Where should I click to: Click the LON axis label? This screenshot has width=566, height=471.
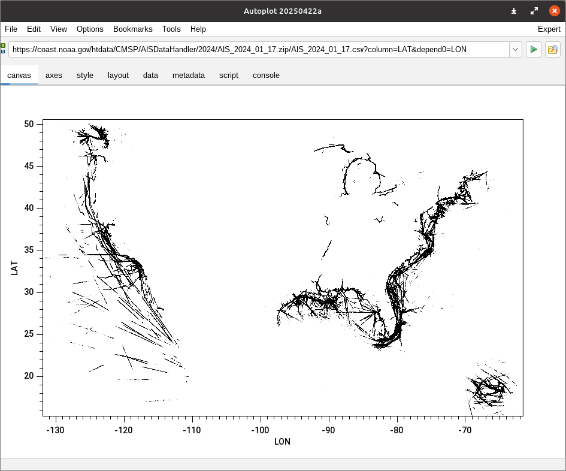(282, 442)
